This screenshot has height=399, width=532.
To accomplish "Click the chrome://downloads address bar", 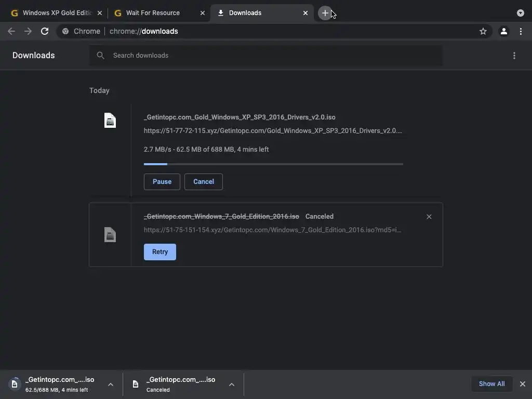I will click(x=274, y=31).
